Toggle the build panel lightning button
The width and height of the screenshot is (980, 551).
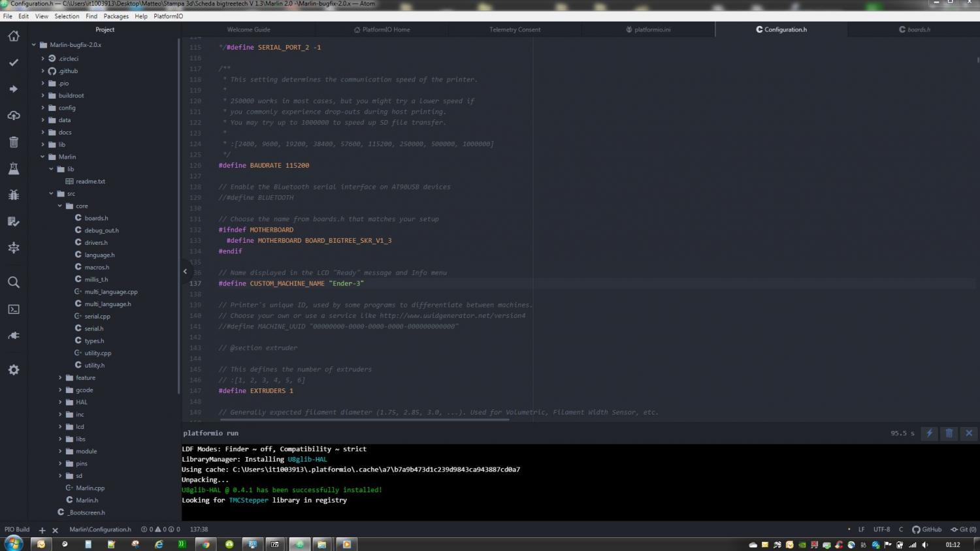pos(929,433)
